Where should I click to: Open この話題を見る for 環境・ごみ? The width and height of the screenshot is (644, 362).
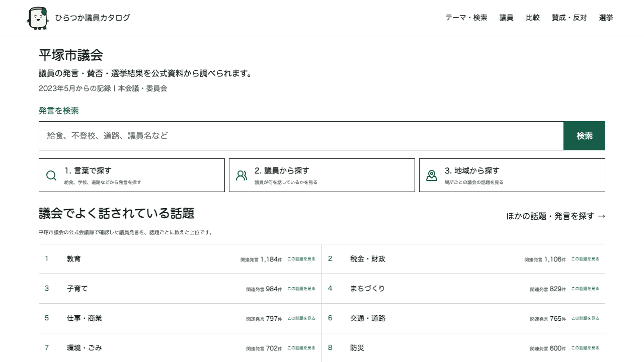click(x=301, y=348)
